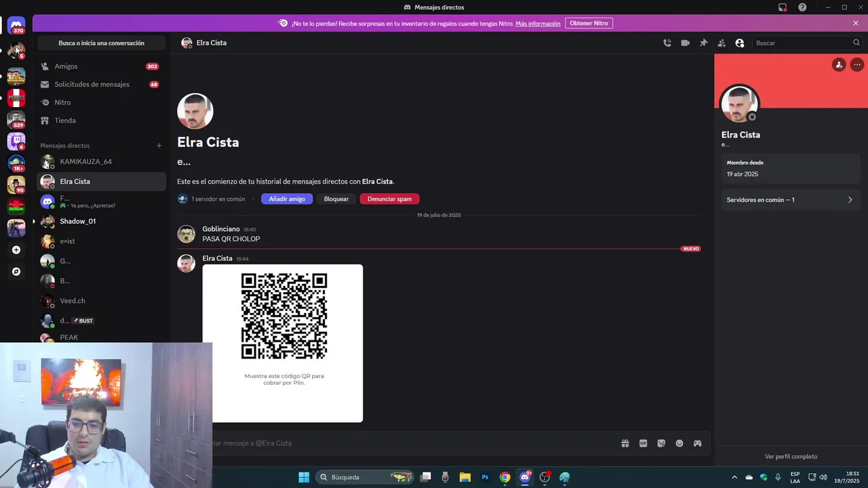This screenshot has height=488, width=868.
Task: Open inbox icon in title bar
Action: (x=783, y=7)
